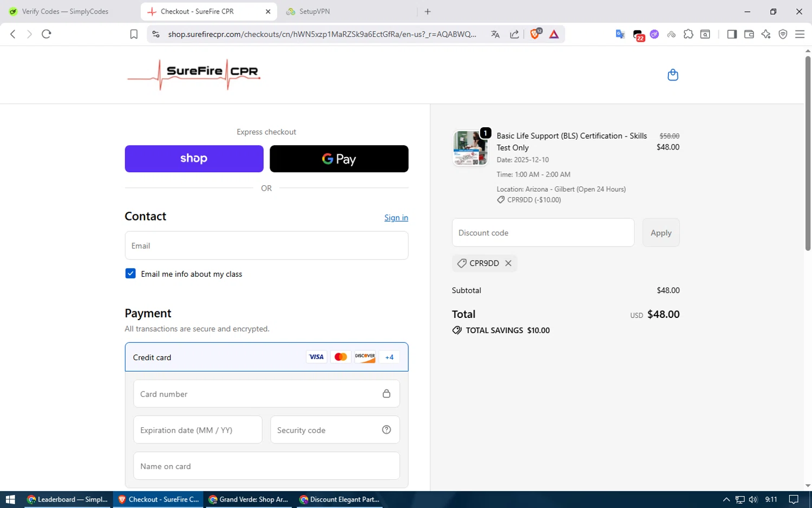Toggle the browser sidebar panel icon
The image size is (812, 508).
[732, 34]
